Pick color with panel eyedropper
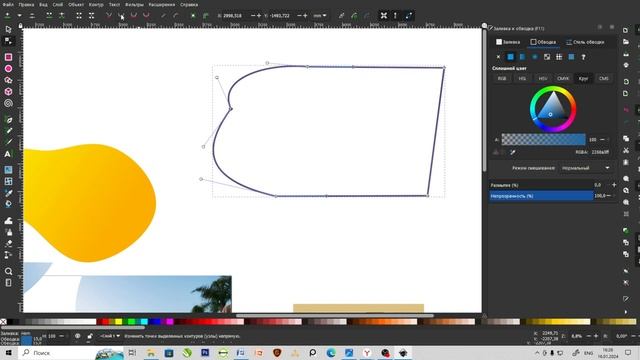The width and height of the screenshot is (640, 360). [513, 152]
